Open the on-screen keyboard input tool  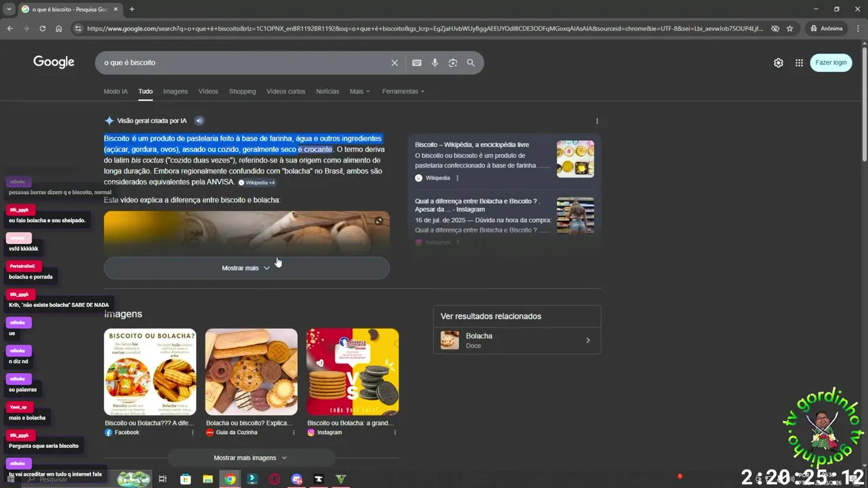tap(417, 62)
